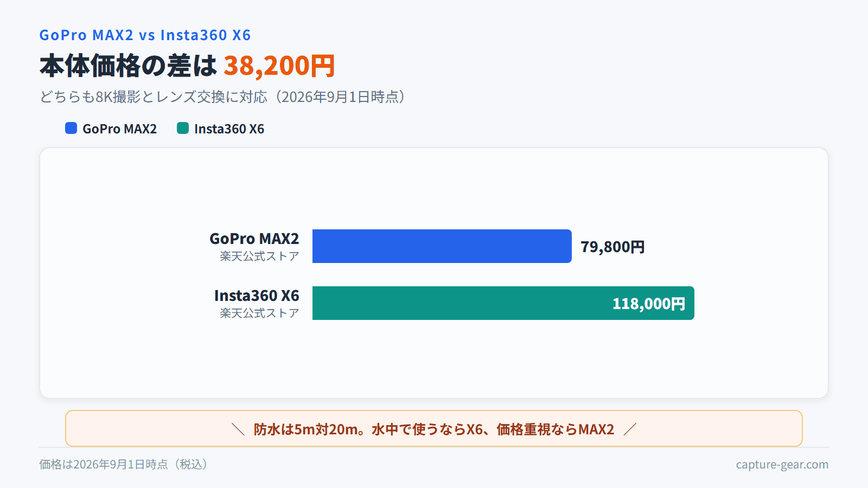Click the 本体価格の差は headline text
Viewport: 868px width, 488px height.
click(x=129, y=66)
